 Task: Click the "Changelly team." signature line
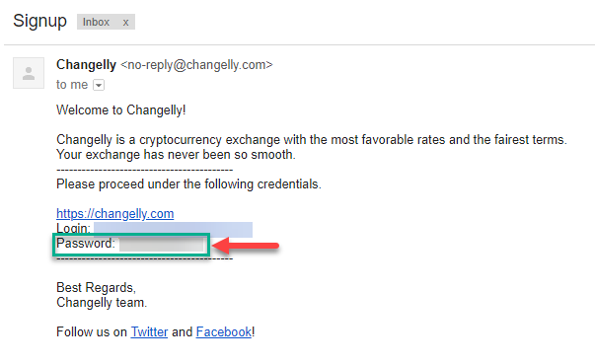click(102, 303)
